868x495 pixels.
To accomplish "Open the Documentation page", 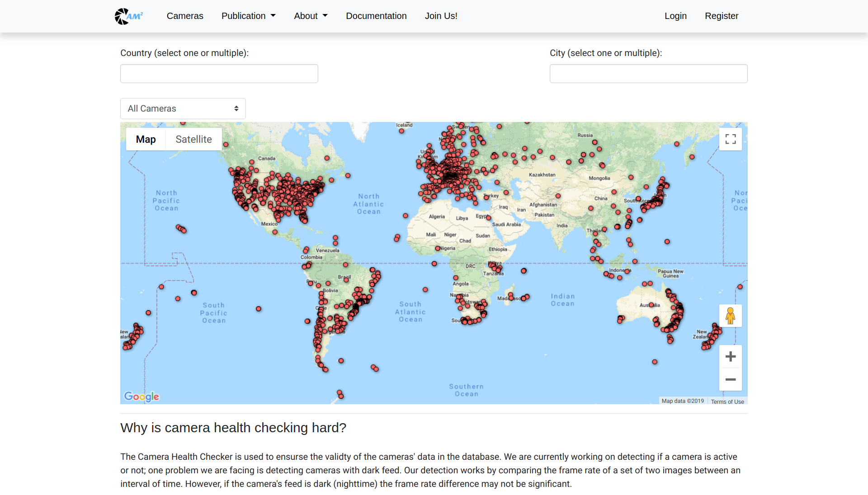I will coord(376,16).
